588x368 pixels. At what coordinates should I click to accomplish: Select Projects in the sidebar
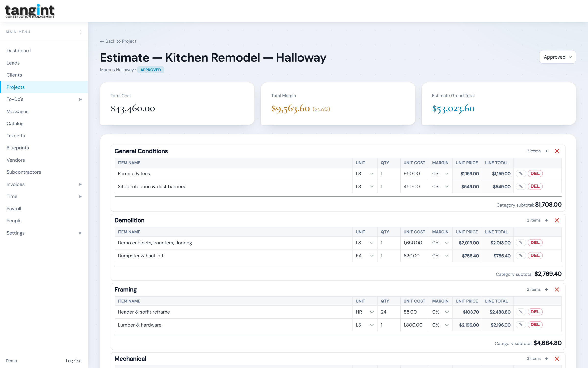pyautogui.click(x=44, y=87)
